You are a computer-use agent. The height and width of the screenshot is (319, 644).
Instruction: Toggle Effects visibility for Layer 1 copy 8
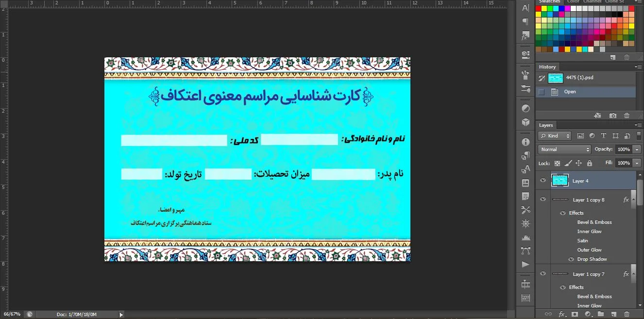[x=563, y=213]
